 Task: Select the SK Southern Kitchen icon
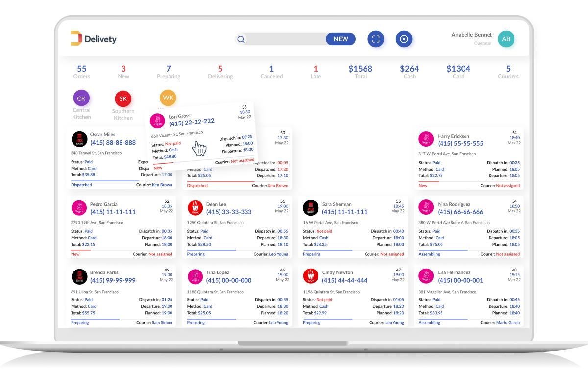click(123, 99)
